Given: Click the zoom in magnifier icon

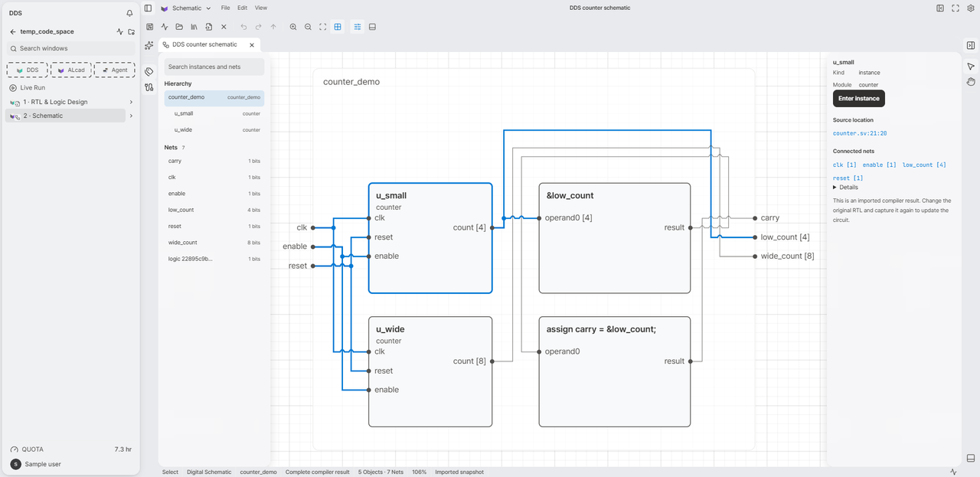Looking at the screenshot, I should pyautogui.click(x=293, y=27).
